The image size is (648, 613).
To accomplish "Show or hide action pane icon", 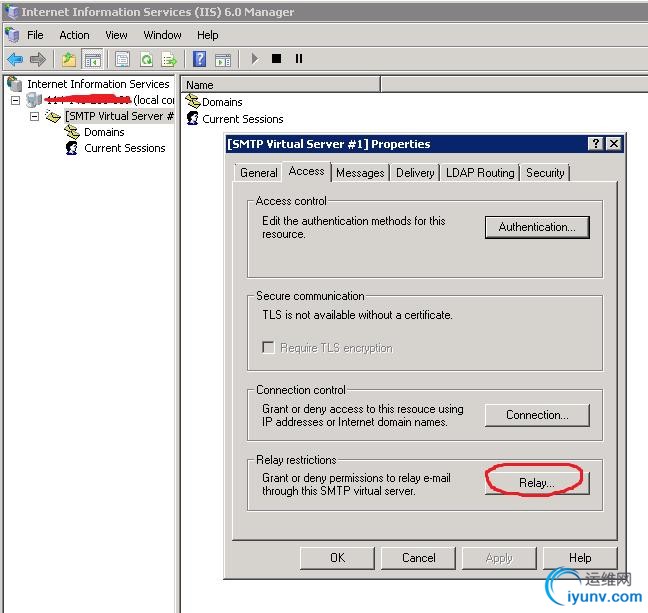I will [x=223, y=60].
